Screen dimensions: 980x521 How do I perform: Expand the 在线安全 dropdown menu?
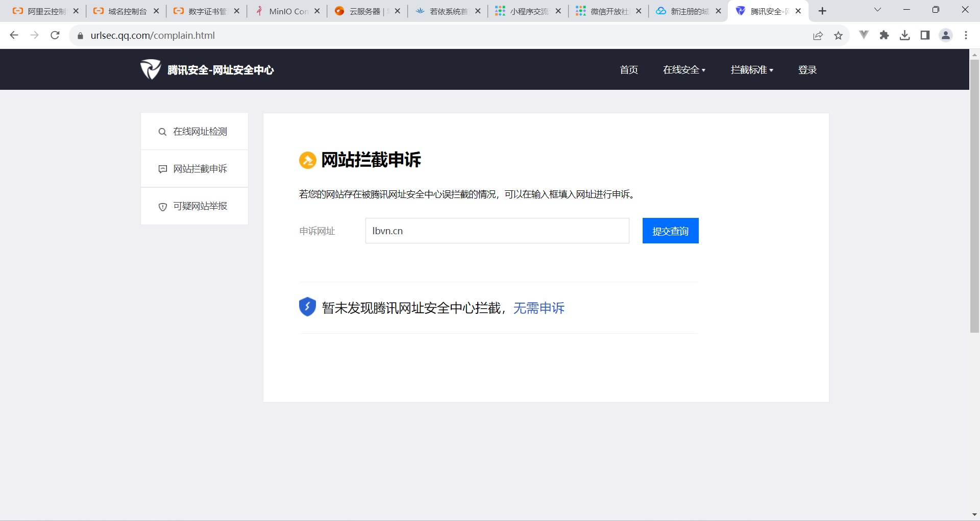coord(684,70)
